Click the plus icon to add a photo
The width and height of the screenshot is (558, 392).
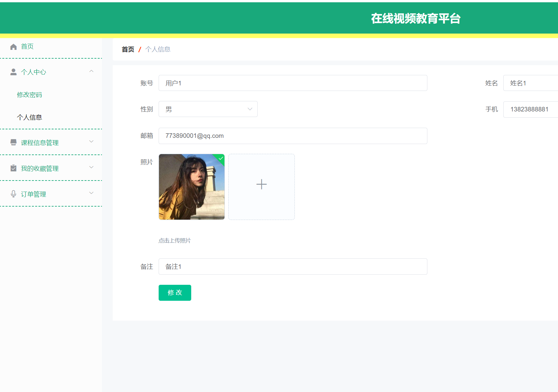[x=261, y=184]
